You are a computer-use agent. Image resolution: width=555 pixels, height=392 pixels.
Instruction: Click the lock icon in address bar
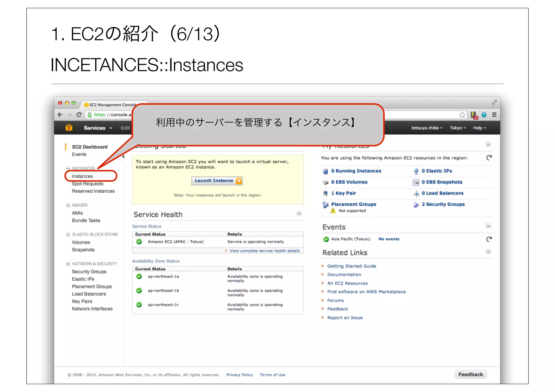(90, 115)
